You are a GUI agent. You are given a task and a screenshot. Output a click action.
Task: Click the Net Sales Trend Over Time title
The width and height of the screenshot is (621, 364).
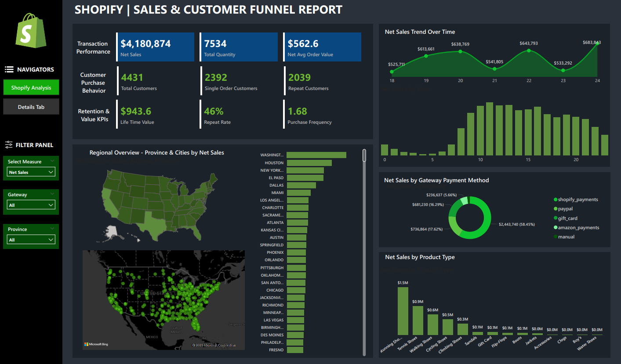420,32
